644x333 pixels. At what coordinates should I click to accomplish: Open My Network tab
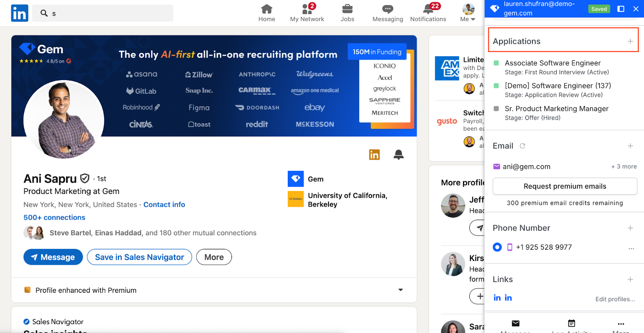coord(307,13)
